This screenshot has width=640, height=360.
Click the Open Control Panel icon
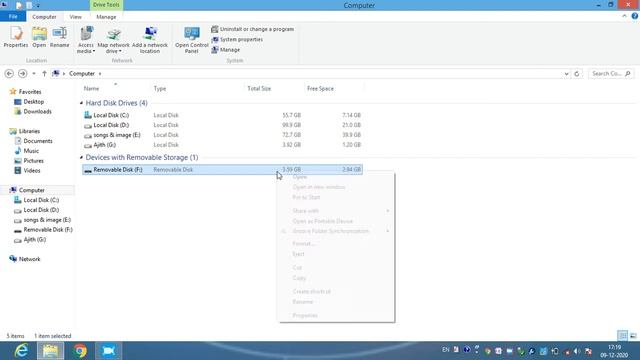coord(191,40)
